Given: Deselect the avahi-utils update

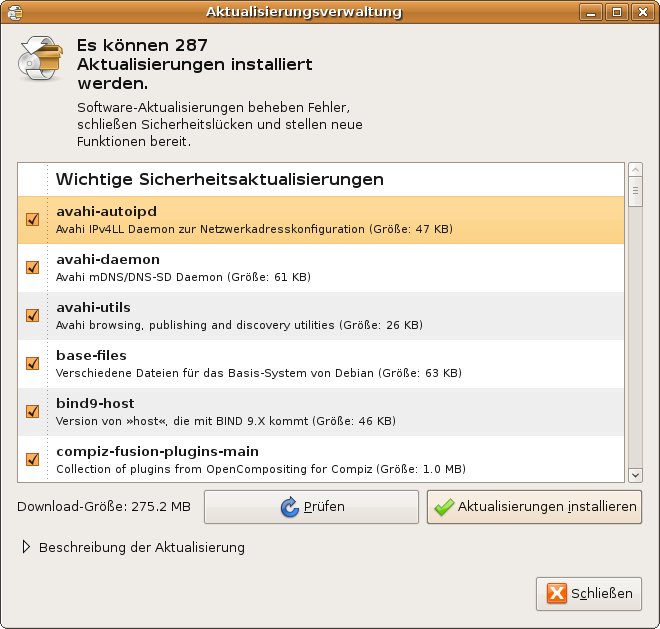Looking at the screenshot, I should click(x=32, y=315).
